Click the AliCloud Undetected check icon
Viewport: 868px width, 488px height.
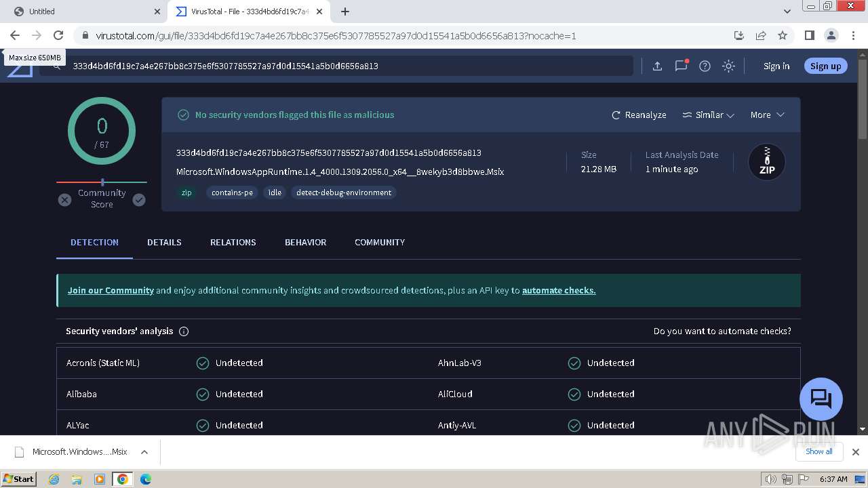click(x=574, y=394)
